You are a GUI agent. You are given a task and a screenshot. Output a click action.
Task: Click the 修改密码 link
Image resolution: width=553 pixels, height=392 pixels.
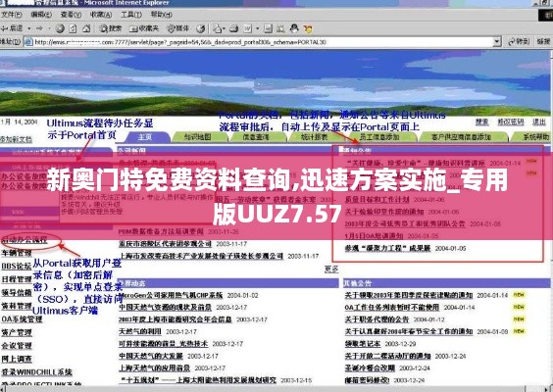coord(511,122)
